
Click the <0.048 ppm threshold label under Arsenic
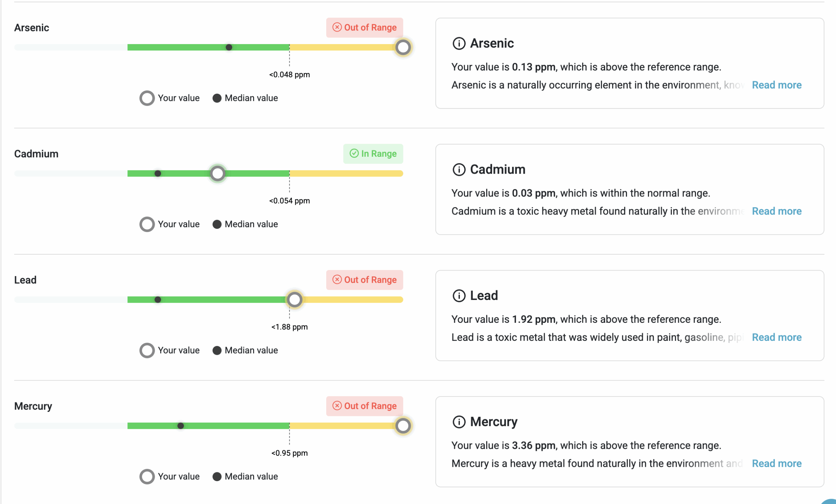point(289,75)
